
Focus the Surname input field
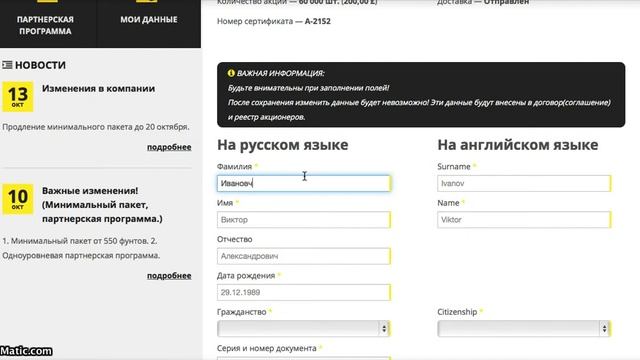tap(524, 183)
